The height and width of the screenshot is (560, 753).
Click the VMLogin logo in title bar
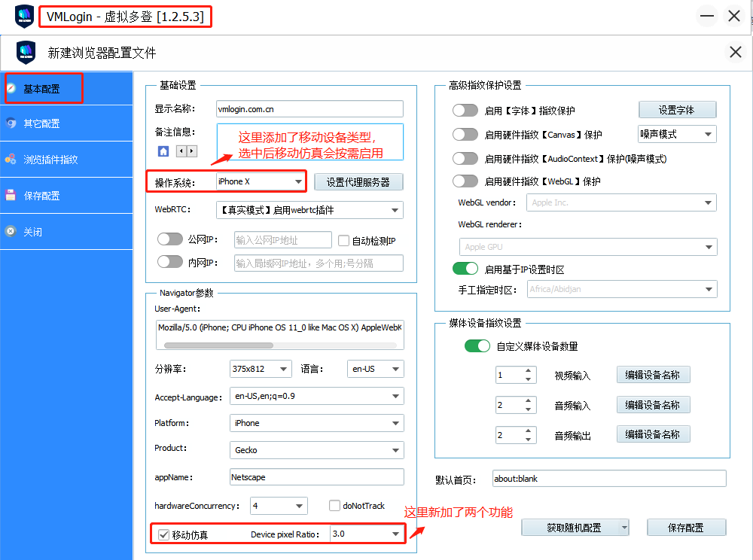24,16
